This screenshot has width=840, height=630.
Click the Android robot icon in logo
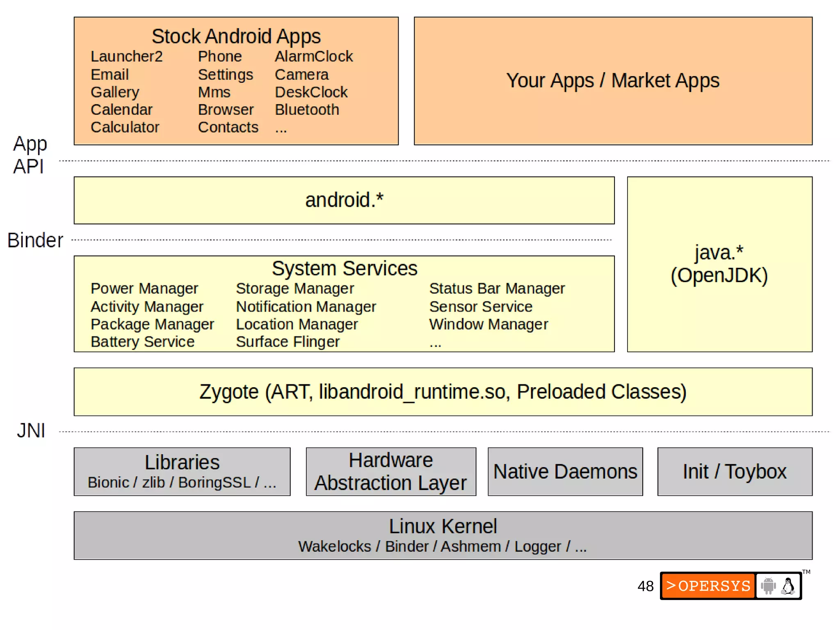[768, 586]
